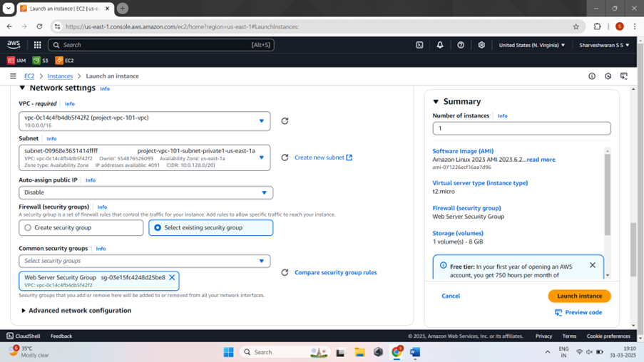
Task: Open Info link beside Network settings
Action: 105,88
